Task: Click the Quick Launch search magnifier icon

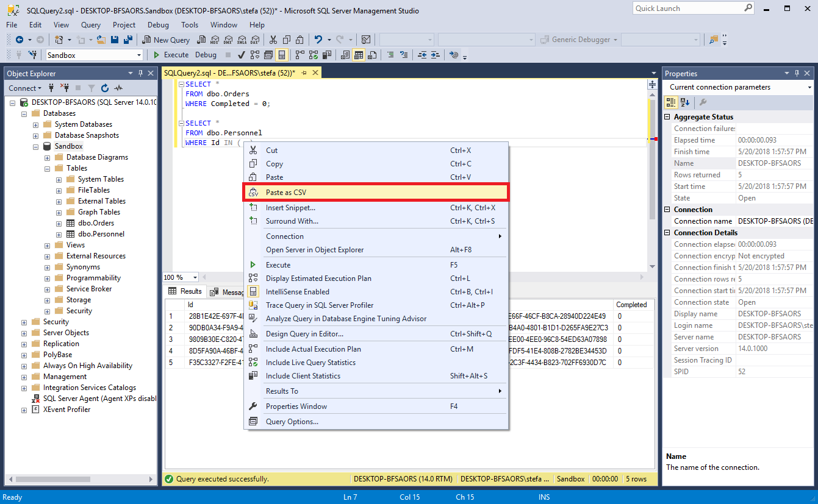Action: point(748,8)
